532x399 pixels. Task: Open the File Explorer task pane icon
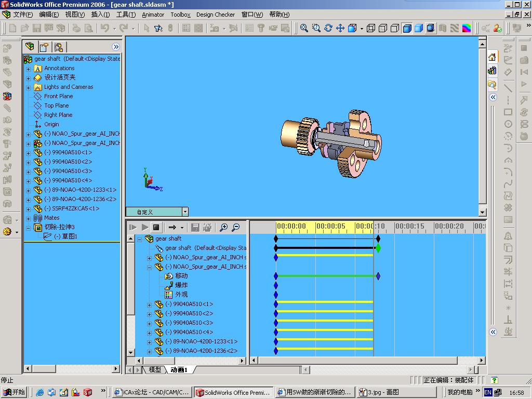tap(493, 84)
